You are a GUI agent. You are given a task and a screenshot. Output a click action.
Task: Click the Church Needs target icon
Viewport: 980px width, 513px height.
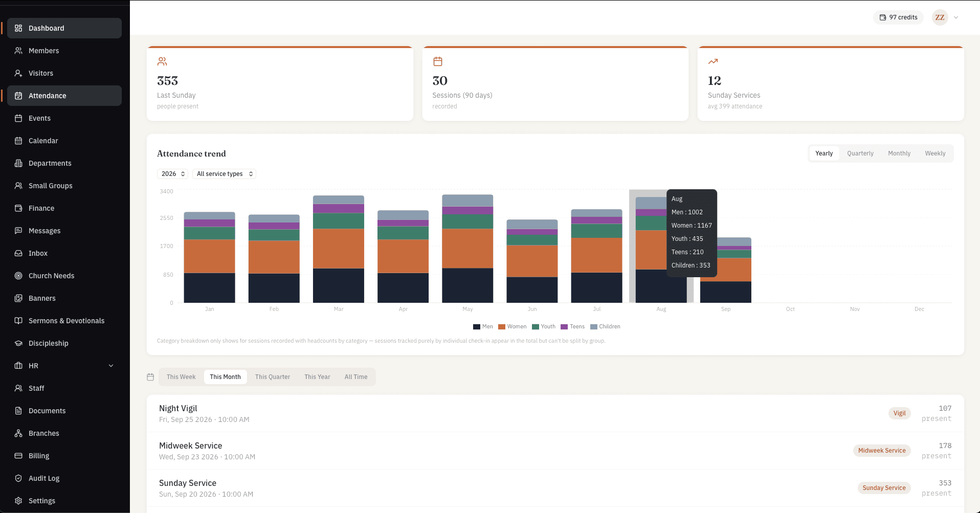tap(18, 276)
